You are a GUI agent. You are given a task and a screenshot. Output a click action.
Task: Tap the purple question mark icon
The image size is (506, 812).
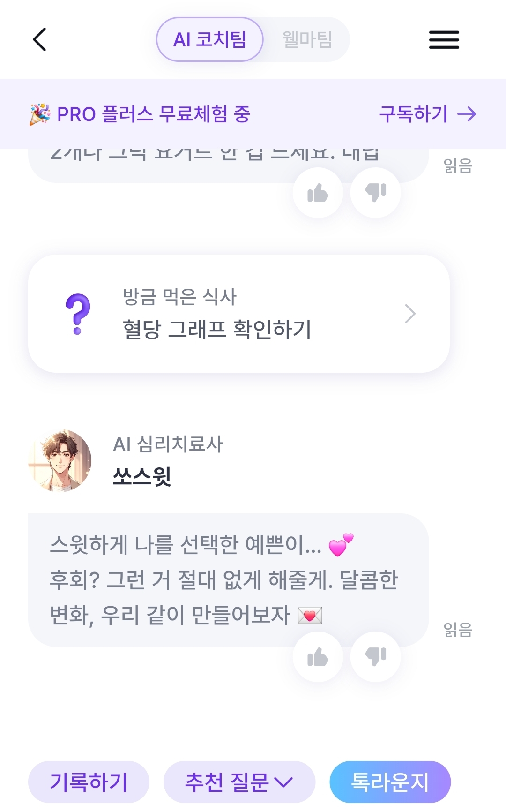click(78, 314)
